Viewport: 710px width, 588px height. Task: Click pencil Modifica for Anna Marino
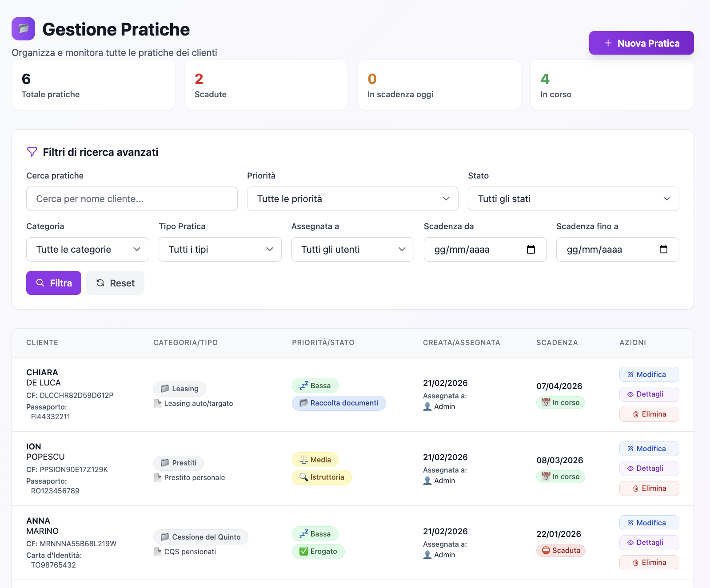(x=649, y=523)
